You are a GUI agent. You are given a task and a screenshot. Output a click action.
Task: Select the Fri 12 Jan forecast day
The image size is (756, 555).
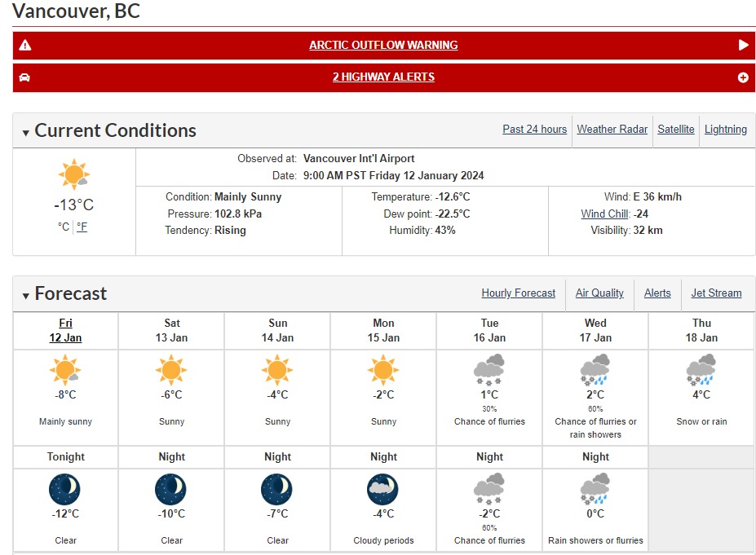pyautogui.click(x=65, y=330)
